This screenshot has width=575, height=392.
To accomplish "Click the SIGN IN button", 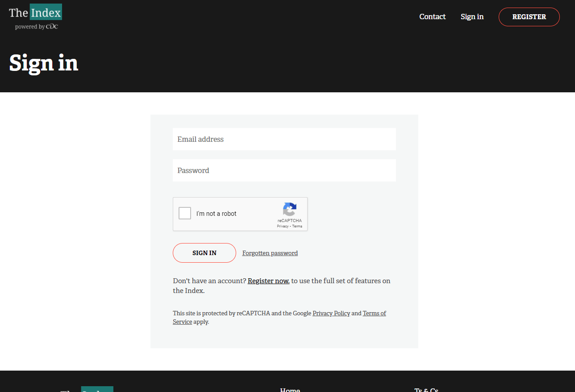I will (204, 253).
